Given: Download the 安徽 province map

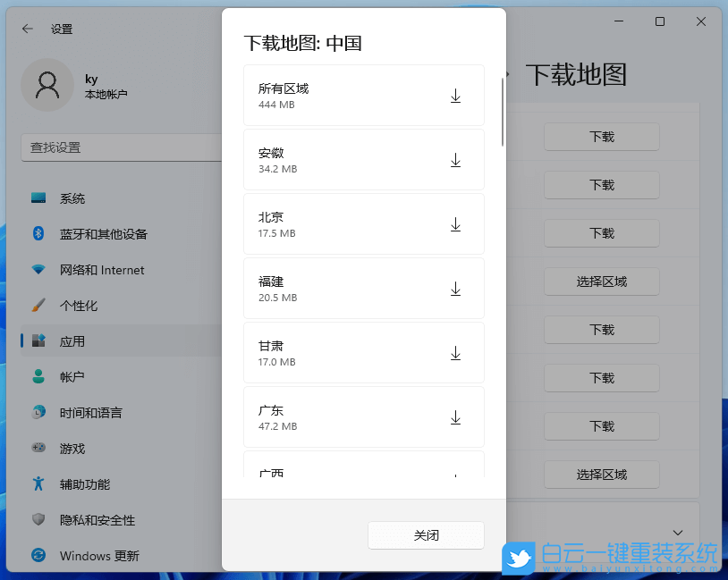Looking at the screenshot, I should click(x=455, y=160).
